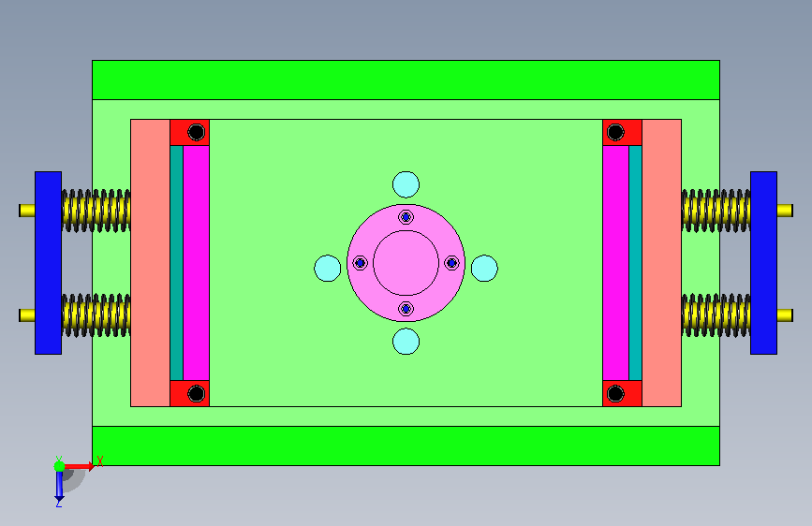
Task: Select the right teal strip
Action: pyautogui.click(x=635, y=263)
